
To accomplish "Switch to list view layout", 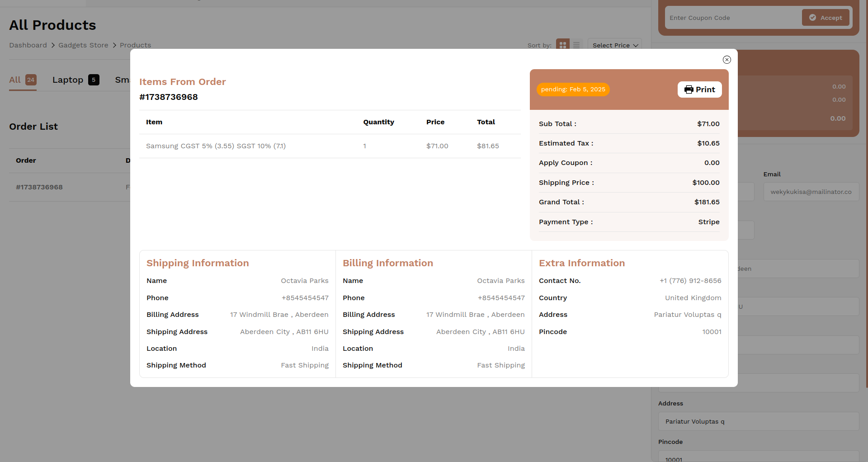I will coord(576,45).
